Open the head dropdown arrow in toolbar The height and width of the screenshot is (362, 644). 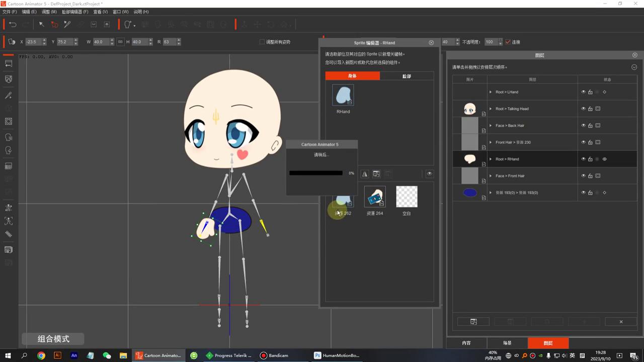coord(134,25)
